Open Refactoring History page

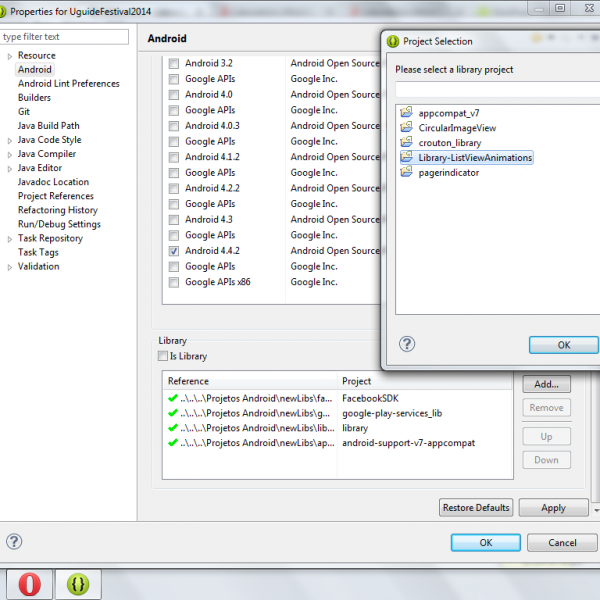click(58, 210)
